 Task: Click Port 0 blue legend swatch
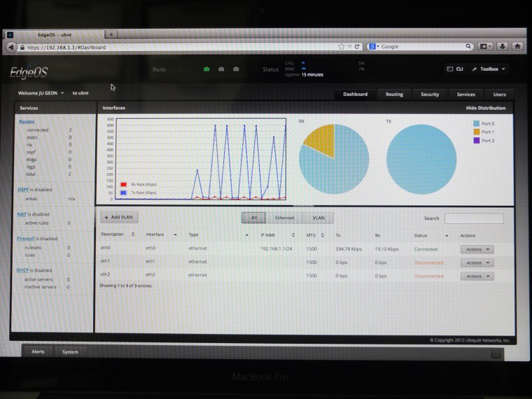(477, 123)
